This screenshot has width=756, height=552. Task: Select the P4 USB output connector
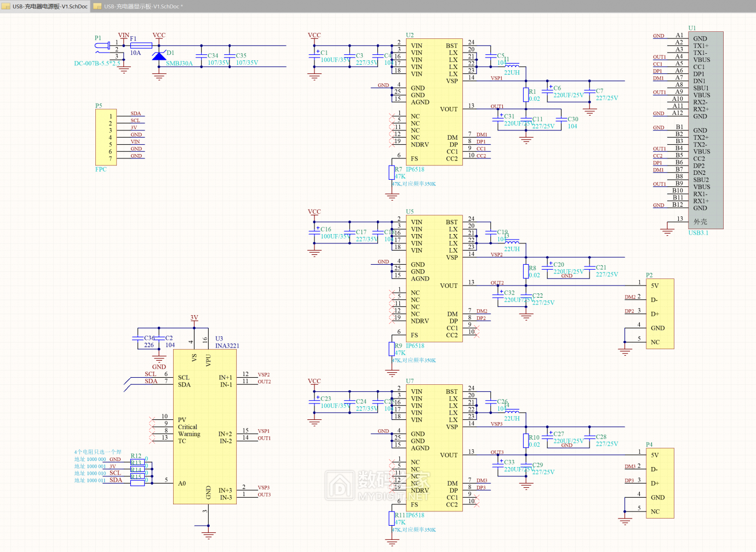coord(660,483)
